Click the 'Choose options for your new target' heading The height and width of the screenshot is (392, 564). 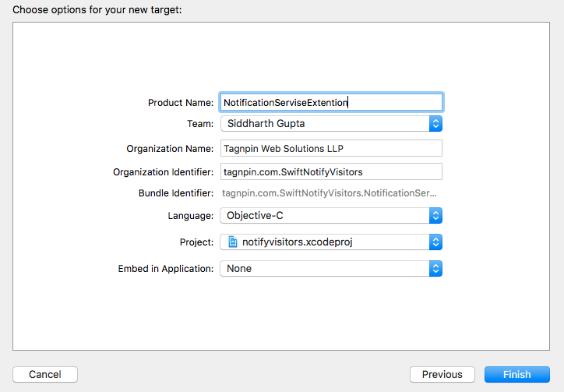point(97,9)
